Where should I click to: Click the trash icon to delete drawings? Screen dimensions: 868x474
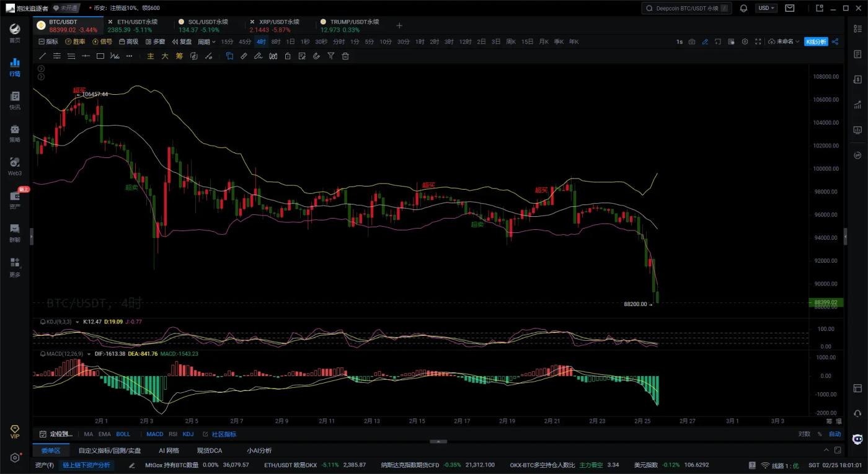345,56
